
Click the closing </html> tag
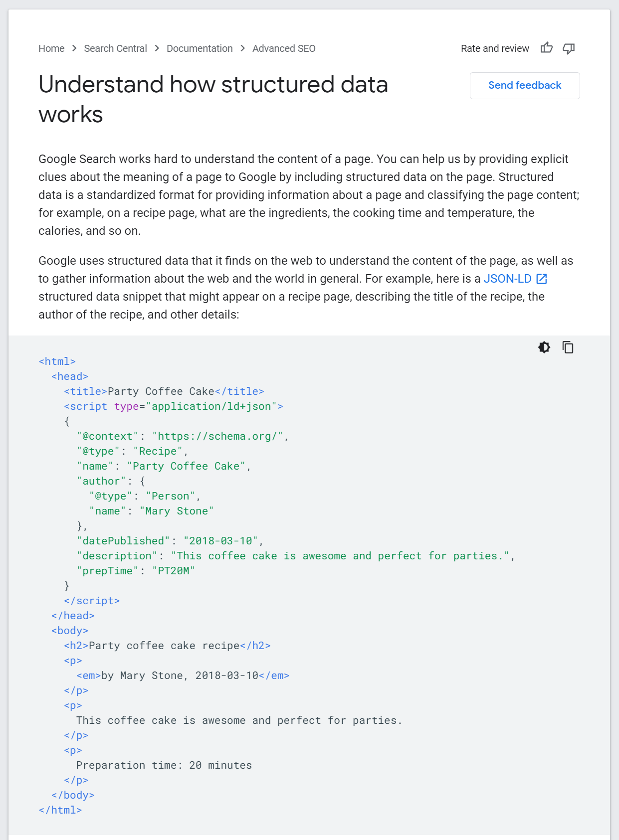(60, 810)
